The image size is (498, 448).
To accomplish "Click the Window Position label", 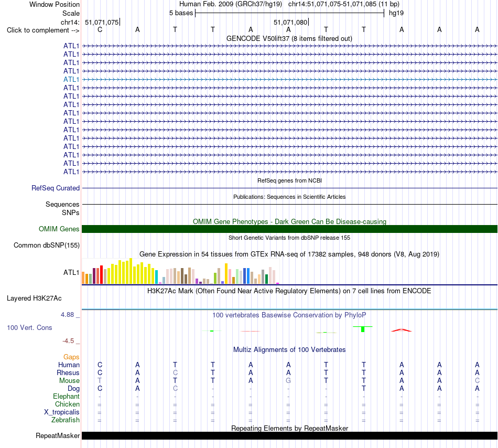I will [55, 4].
